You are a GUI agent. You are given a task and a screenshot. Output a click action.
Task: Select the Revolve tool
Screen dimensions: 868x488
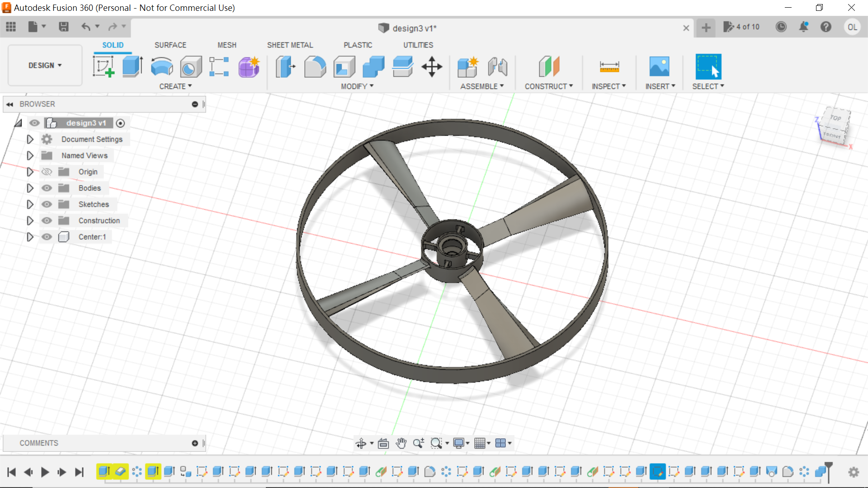[x=161, y=67]
